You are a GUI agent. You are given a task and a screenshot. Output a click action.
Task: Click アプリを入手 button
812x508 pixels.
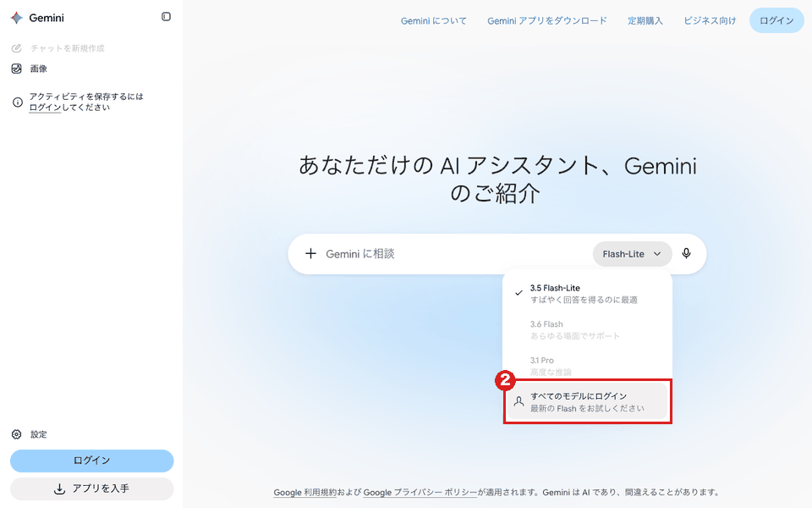[x=91, y=489]
